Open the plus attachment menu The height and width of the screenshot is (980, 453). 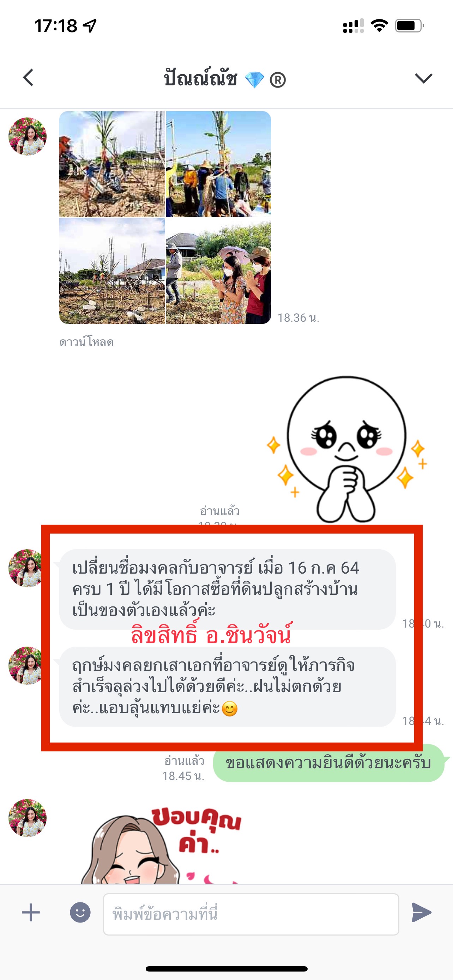(31, 913)
